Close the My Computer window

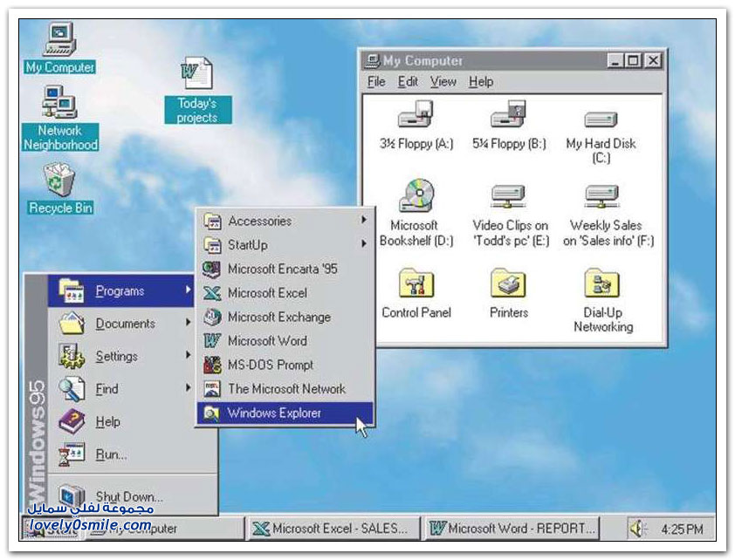tap(653, 61)
